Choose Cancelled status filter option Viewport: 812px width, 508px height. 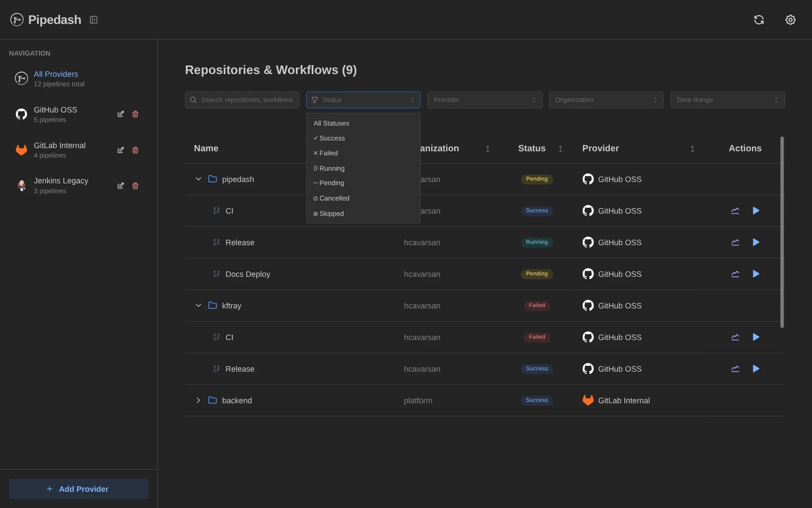coord(363,198)
